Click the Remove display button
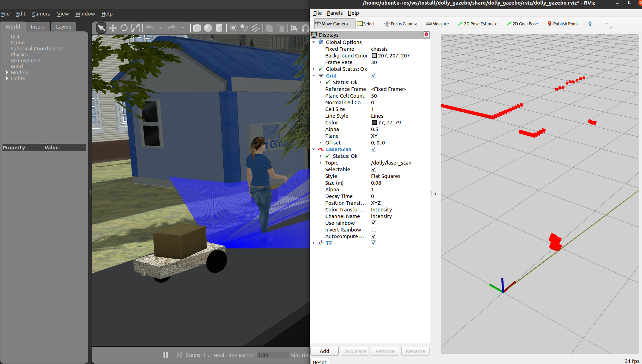The width and height of the screenshot is (642, 364). [x=385, y=351]
